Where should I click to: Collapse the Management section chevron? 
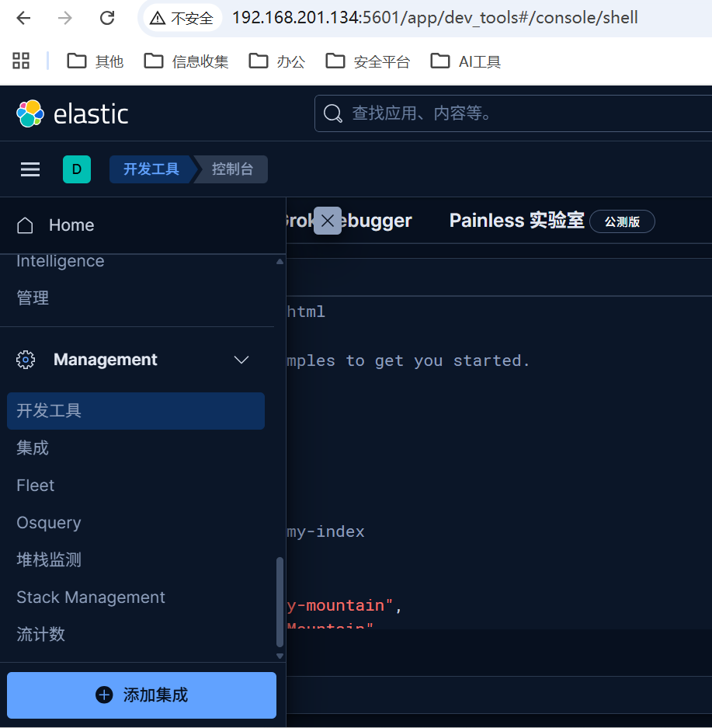pos(241,360)
